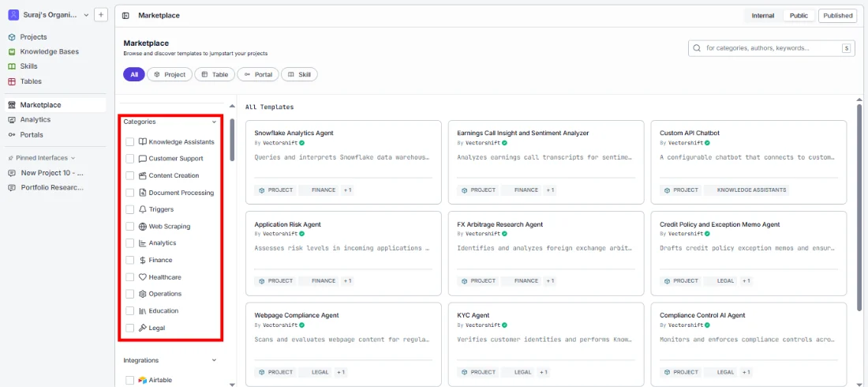Switch to Public view
This screenshot has height=387, width=868.
click(x=799, y=16)
